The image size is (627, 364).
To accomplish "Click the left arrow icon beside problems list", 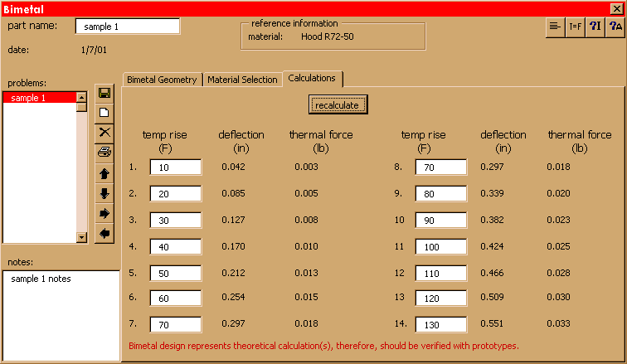I will (x=105, y=234).
